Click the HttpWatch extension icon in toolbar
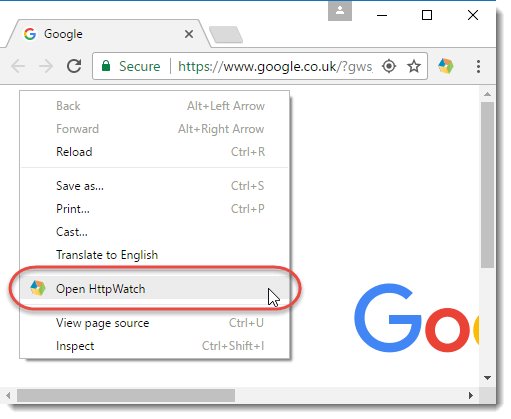This screenshot has width=511, height=419. [x=446, y=66]
